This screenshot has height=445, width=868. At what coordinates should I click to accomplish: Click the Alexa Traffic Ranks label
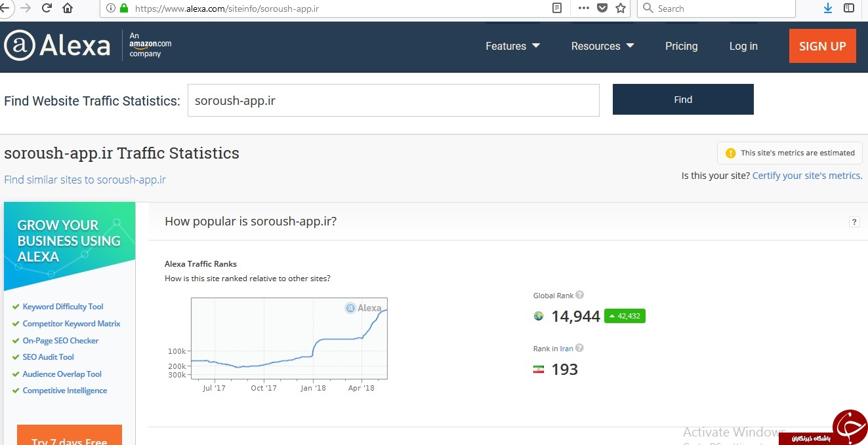click(200, 264)
